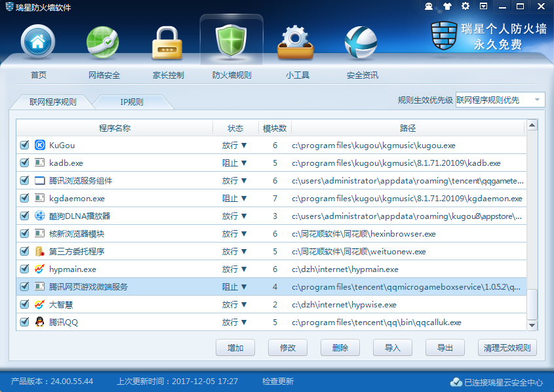Uncheck the hypmain.exe rule checkbox
This screenshot has width=554, height=392.
click(x=24, y=269)
